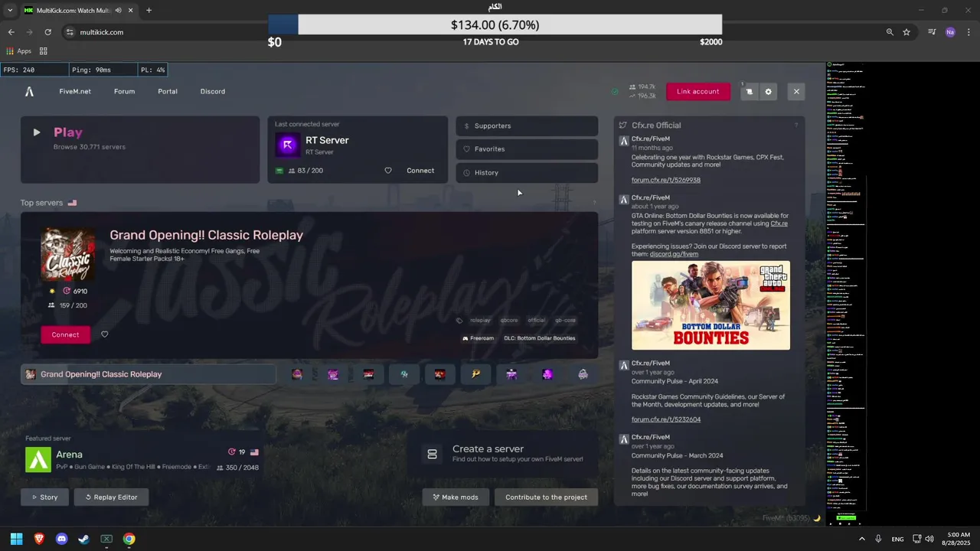Open the Bottom Dollar Bounties image
This screenshot has width=980, height=551.
click(x=710, y=305)
